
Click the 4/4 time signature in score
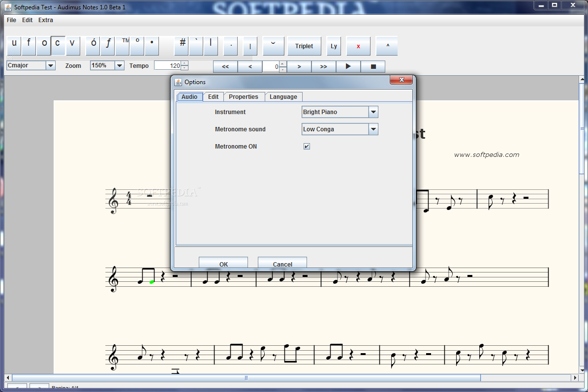coord(128,199)
